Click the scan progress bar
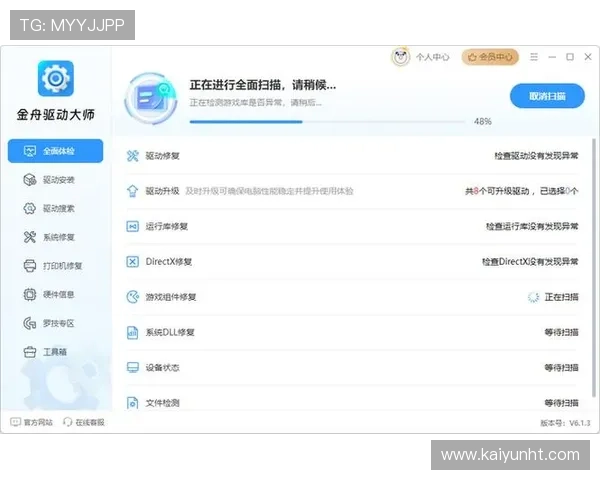This screenshot has width=600, height=480. 327,122
